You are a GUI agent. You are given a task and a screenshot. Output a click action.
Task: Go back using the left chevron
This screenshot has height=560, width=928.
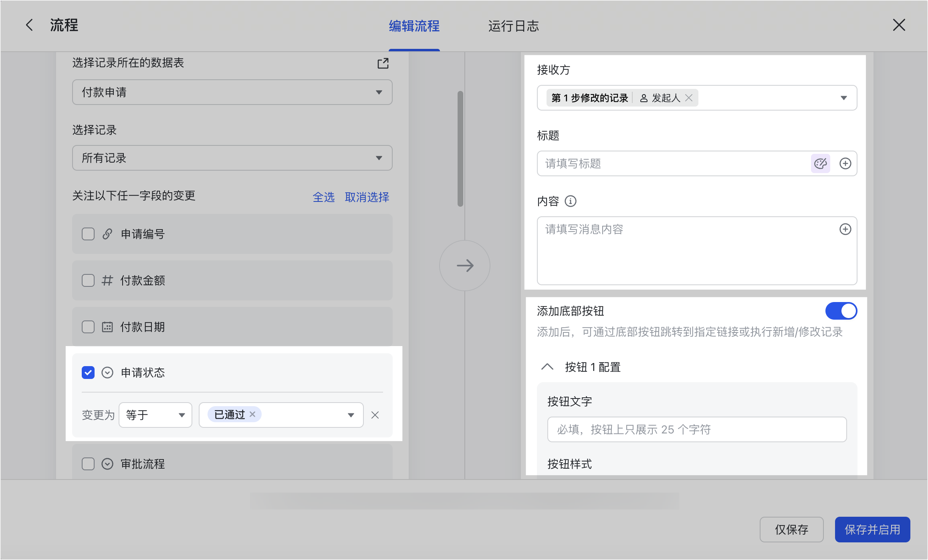coord(29,25)
